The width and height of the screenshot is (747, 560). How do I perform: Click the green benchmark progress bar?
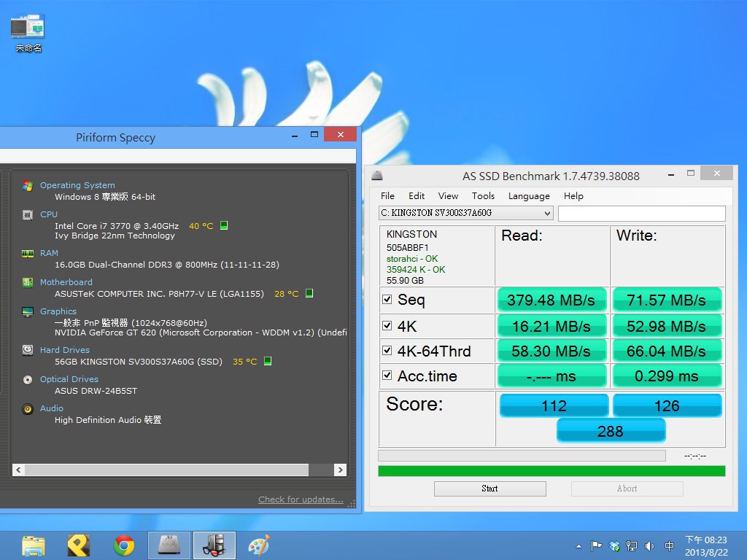tap(551, 471)
